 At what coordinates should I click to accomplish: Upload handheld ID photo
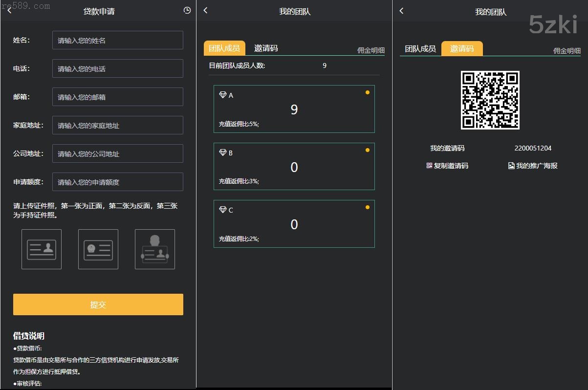pos(155,249)
